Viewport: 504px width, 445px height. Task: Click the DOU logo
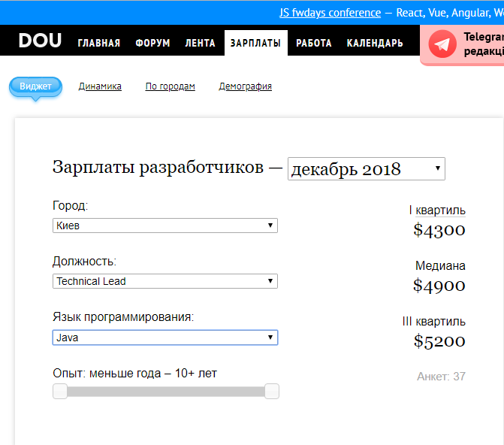tap(40, 41)
